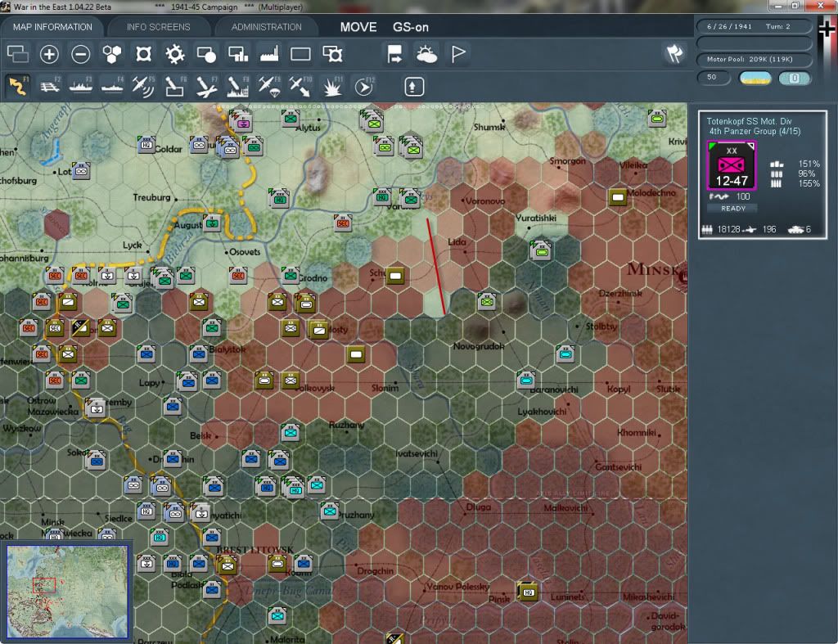Toggle the rectangle with circle icon
This screenshot has width=838, height=644.
[x=206, y=54]
